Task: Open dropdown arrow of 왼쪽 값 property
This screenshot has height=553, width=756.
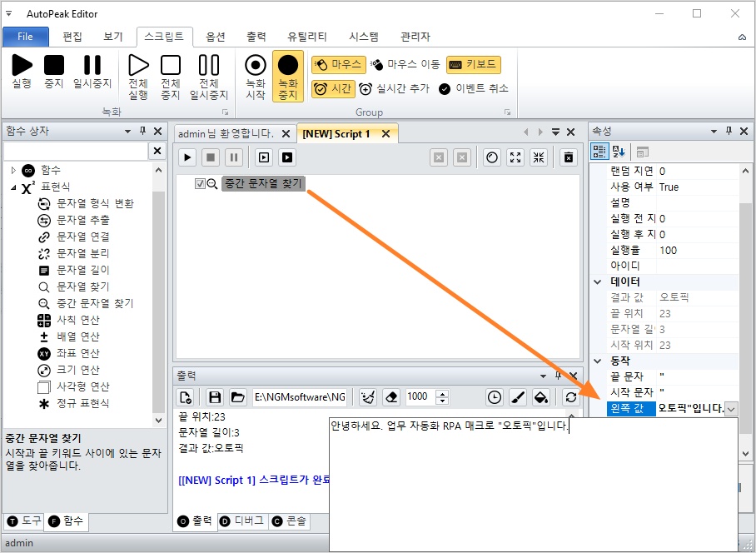Action: (731, 409)
